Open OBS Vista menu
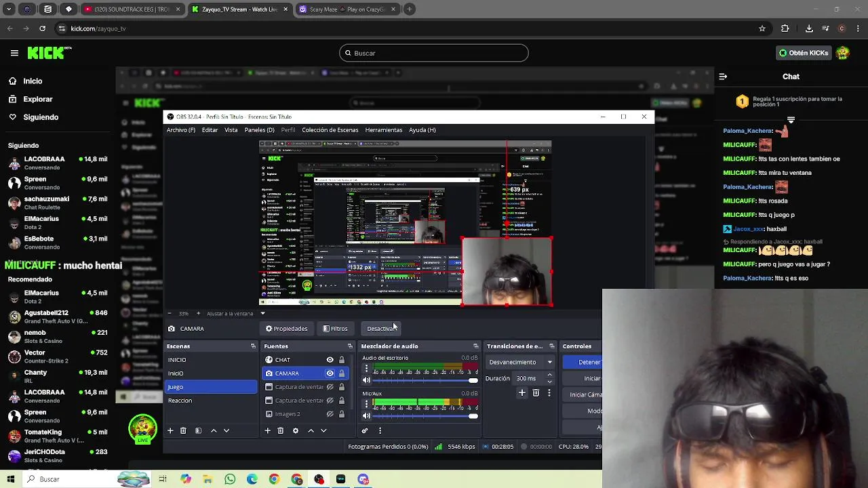The height and width of the screenshot is (488, 868). 231,130
